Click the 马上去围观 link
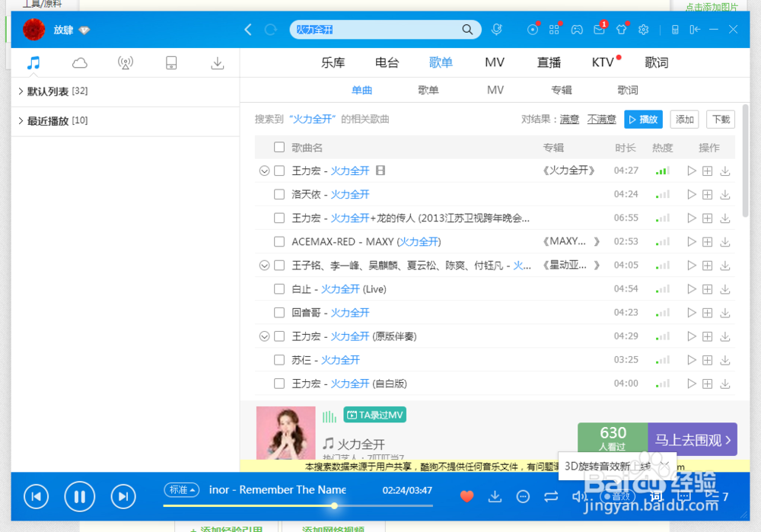Viewport: 761px width, 532px height. 691,439
